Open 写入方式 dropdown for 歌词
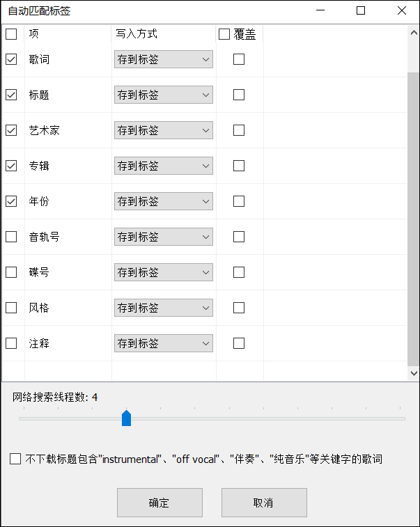Screen dimensions: 420x527 (x=164, y=60)
